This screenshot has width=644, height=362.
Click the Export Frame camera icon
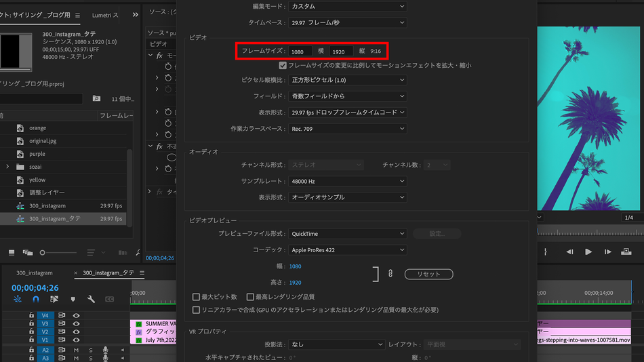point(626,252)
